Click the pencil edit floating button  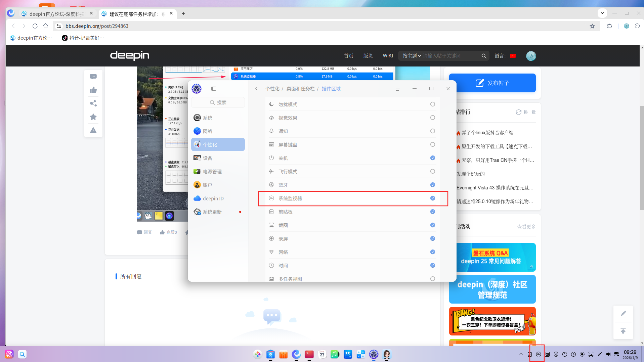pyautogui.click(x=623, y=314)
